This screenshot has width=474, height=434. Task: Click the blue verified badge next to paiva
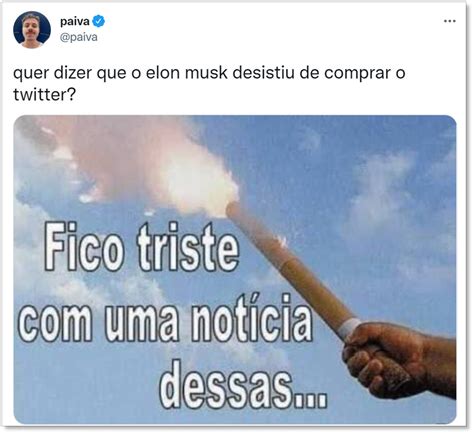pos(99,21)
